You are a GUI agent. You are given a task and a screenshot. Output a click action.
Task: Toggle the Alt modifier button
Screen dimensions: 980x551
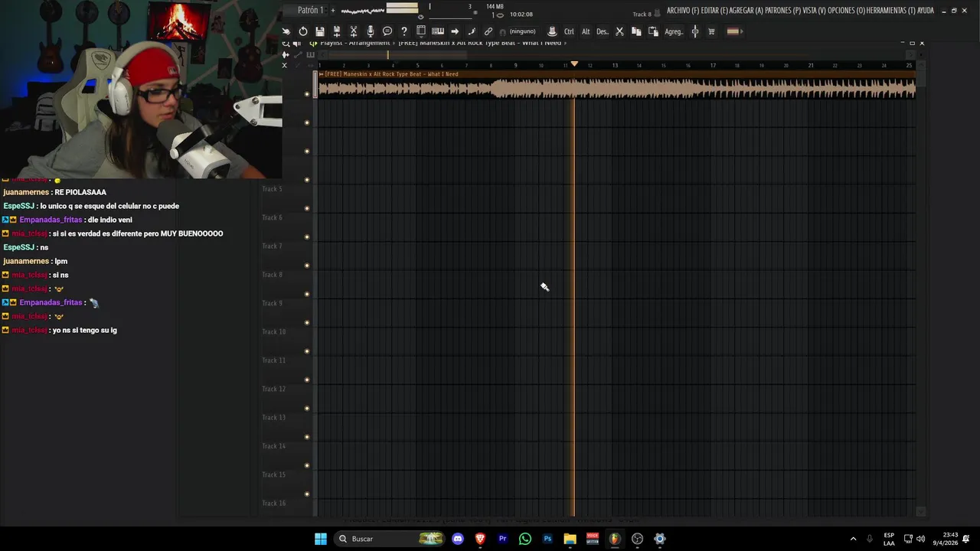click(x=586, y=31)
